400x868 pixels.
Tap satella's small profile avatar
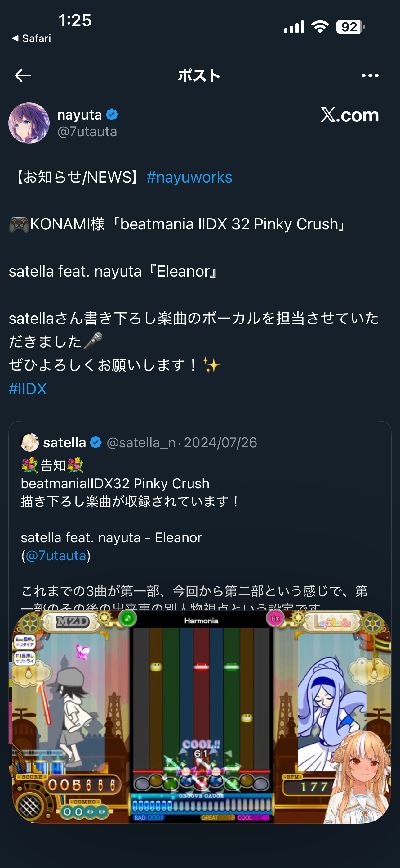click(30, 442)
